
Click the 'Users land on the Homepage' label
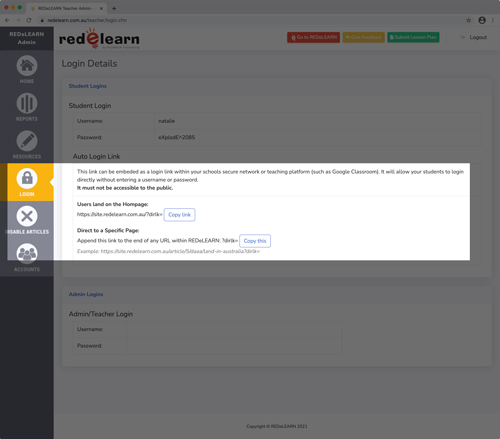coord(112,204)
